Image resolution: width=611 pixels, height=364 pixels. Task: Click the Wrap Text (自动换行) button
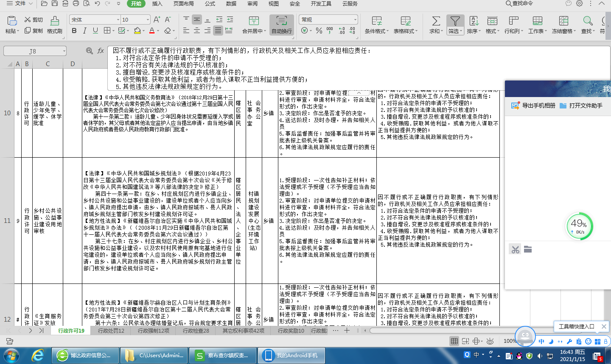coord(282,25)
